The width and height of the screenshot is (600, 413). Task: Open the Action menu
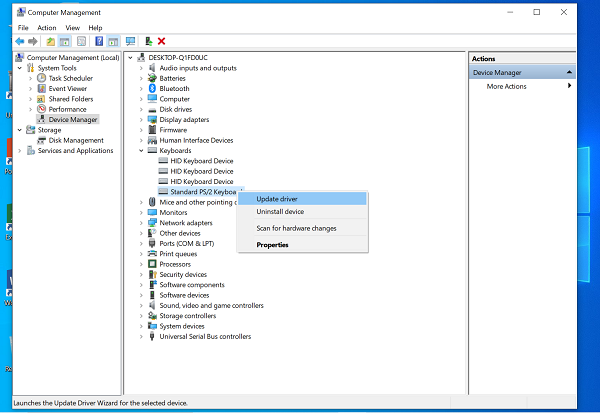coord(47,27)
